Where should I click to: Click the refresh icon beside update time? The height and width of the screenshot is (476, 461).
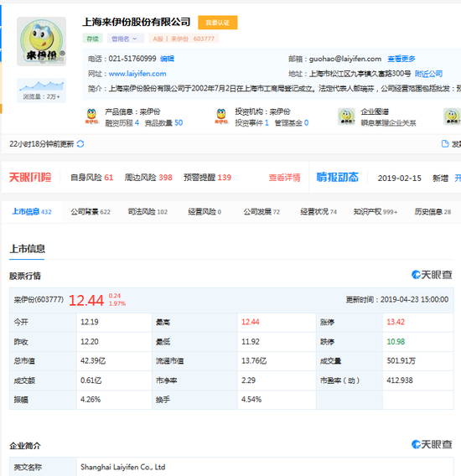pos(80,143)
